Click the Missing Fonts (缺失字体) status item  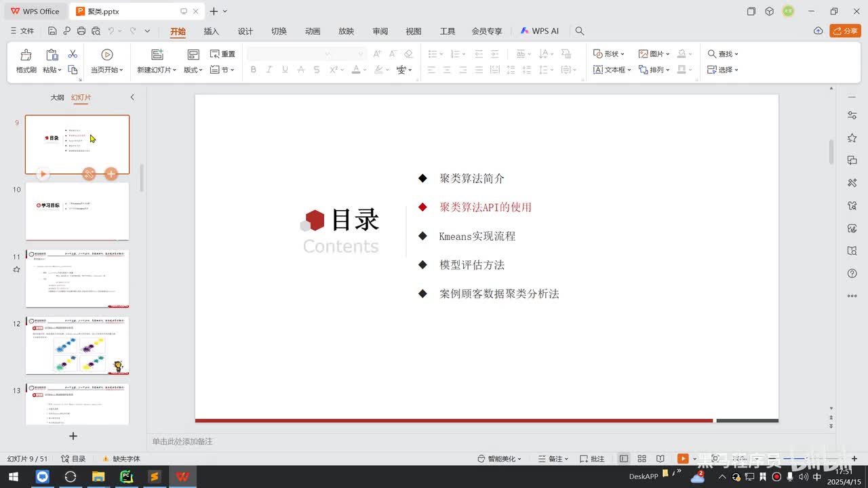pos(121,459)
